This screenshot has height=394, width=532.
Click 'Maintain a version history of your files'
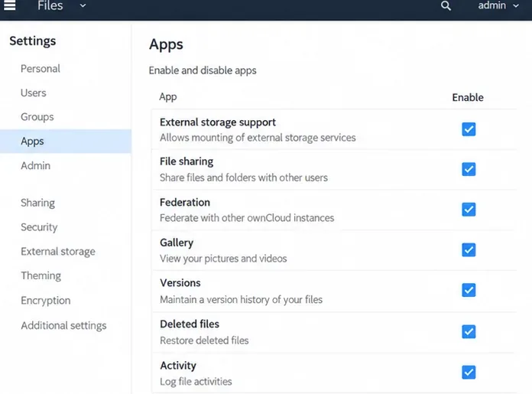pyautogui.click(x=242, y=299)
